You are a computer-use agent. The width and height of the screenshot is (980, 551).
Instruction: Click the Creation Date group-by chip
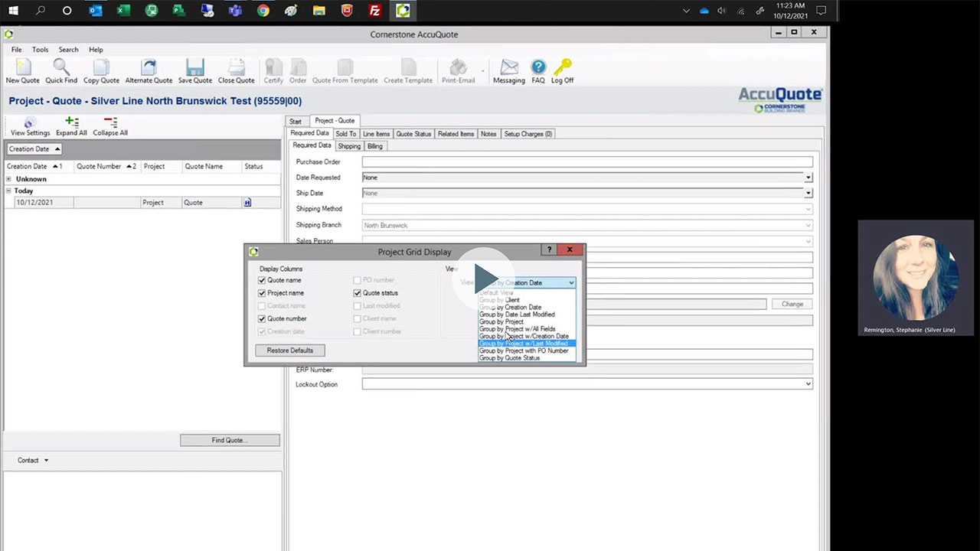coord(34,149)
